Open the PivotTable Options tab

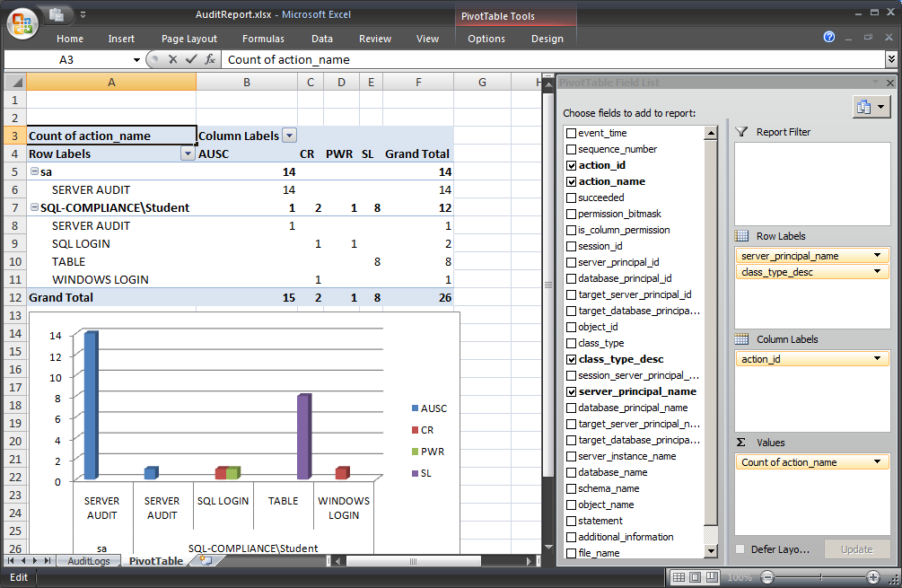[x=486, y=39]
